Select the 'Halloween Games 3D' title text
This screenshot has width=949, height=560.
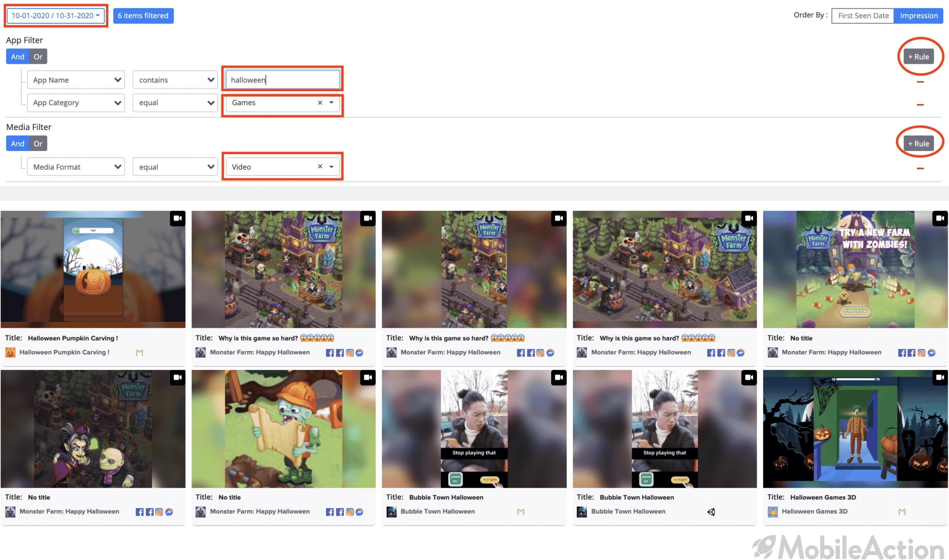(823, 497)
